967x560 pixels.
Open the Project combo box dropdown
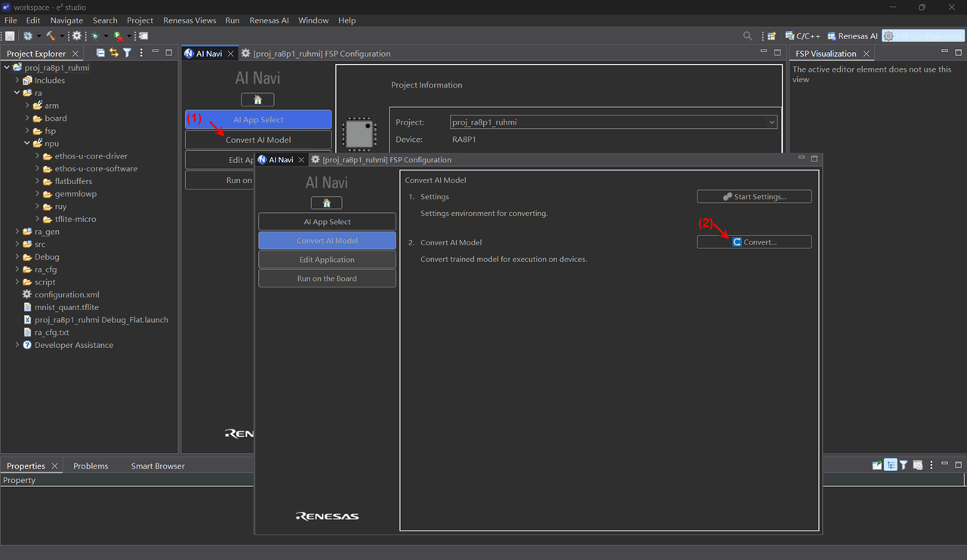point(771,122)
